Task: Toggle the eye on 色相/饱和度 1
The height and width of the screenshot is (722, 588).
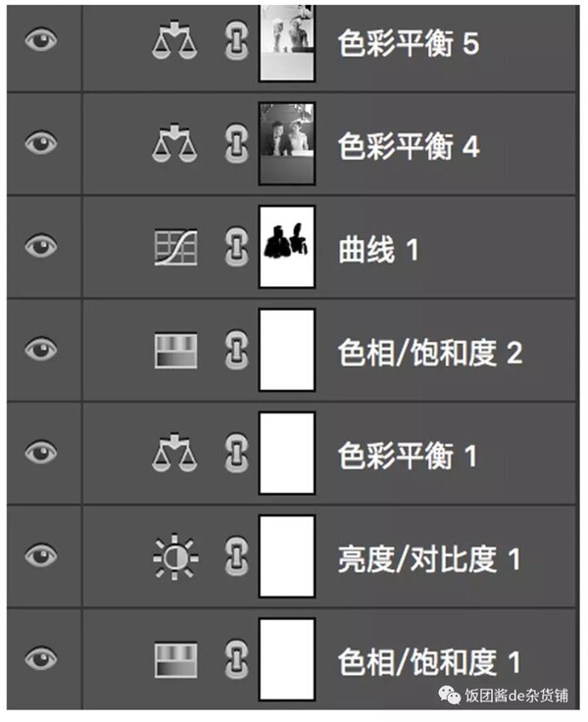Action: tap(41, 658)
